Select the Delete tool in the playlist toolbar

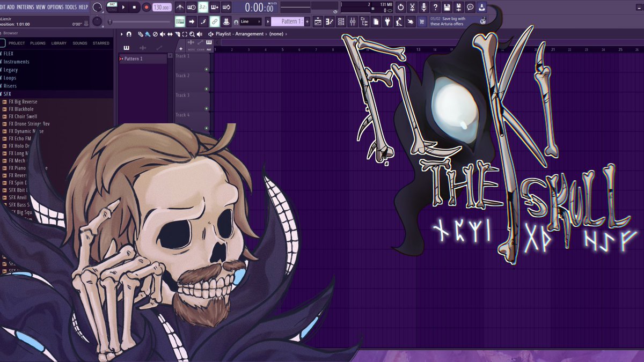pyautogui.click(x=155, y=34)
